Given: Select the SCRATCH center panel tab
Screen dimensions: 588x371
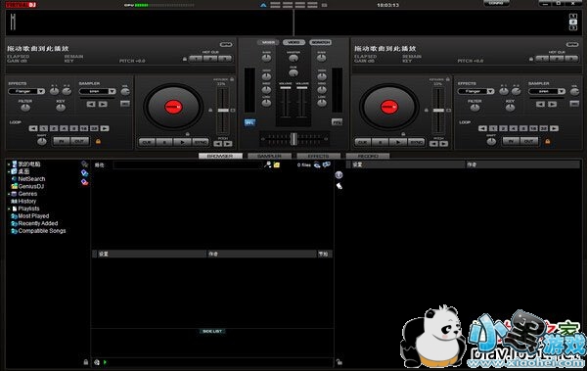Looking at the screenshot, I should (320, 42).
